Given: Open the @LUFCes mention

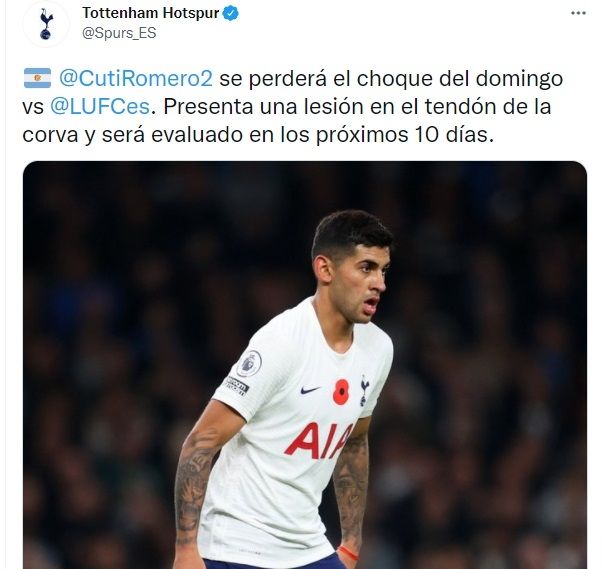Looking at the screenshot, I should pos(100,107).
